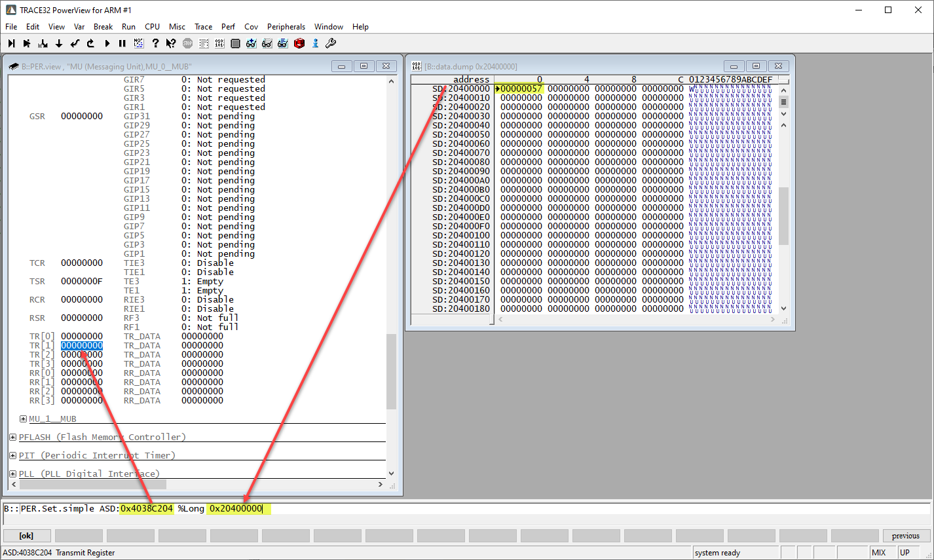Viewport: 934px width, 560px height.
Task: Expand PIT (Periodic Interrupt Timer)
Action: point(12,455)
